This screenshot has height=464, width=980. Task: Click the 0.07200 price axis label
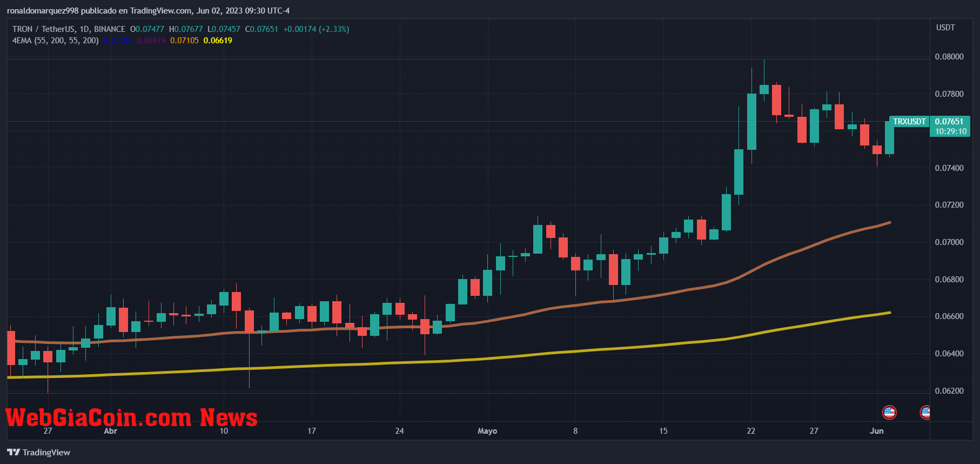[949, 205]
